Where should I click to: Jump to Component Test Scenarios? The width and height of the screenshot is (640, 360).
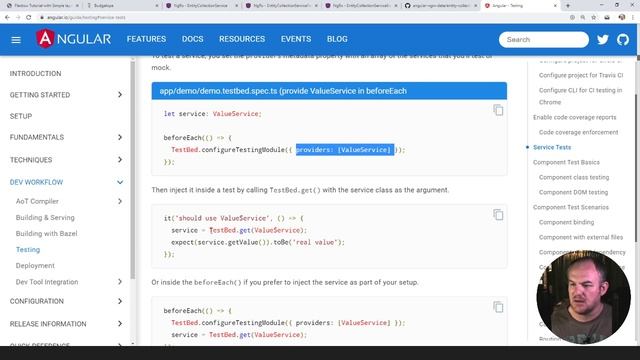(x=571, y=207)
